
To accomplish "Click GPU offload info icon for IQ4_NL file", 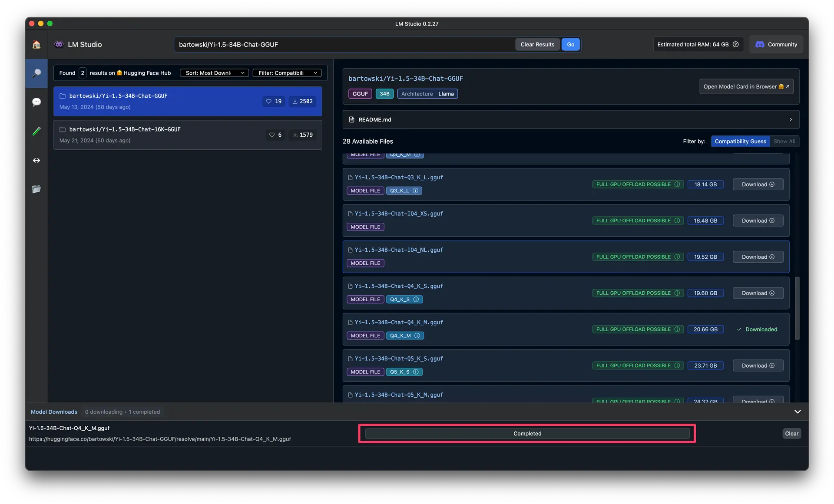I will click(677, 257).
